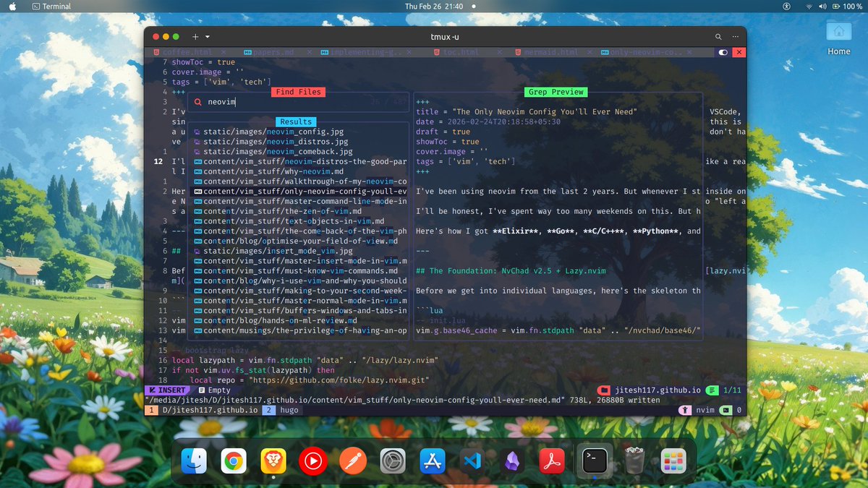The width and height of the screenshot is (868, 488).
Task: Click the folder icon beside jitesh117.github.io in statusline
Action: pyautogui.click(x=604, y=390)
